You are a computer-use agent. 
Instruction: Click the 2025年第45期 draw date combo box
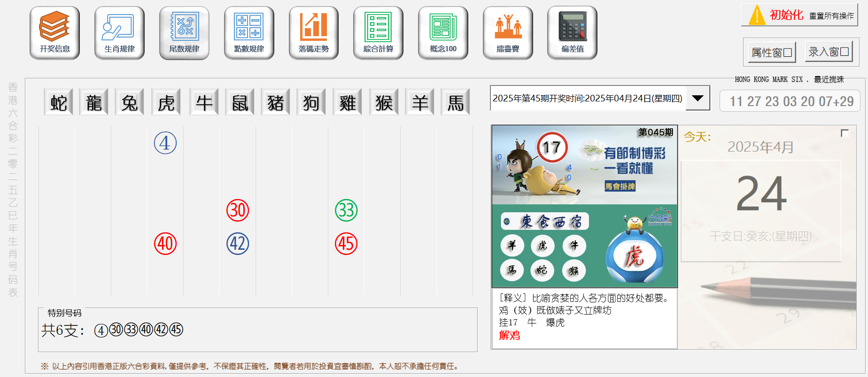(x=587, y=98)
